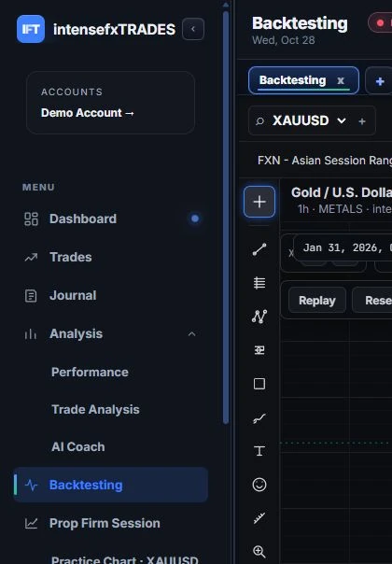Click the Trades trending arrow icon

(31, 257)
